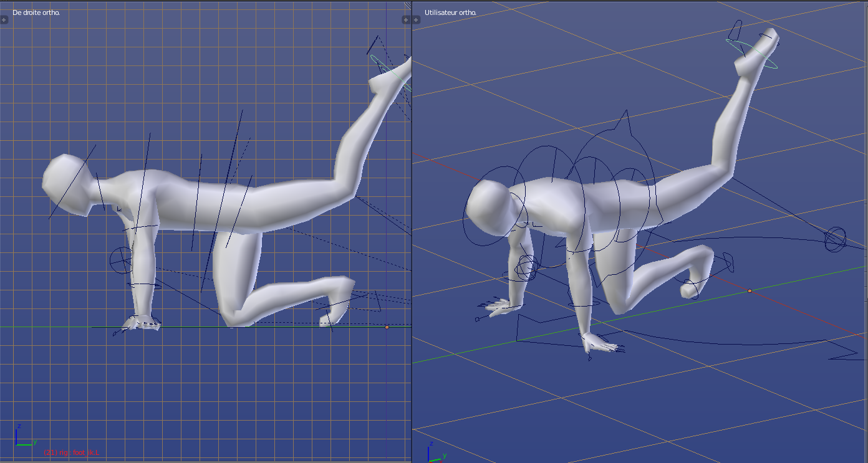The height and width of the screenshot is (463, 868).
Task: Click the 'Utilisateur ortho.' view label
Action: coord(450,12)
